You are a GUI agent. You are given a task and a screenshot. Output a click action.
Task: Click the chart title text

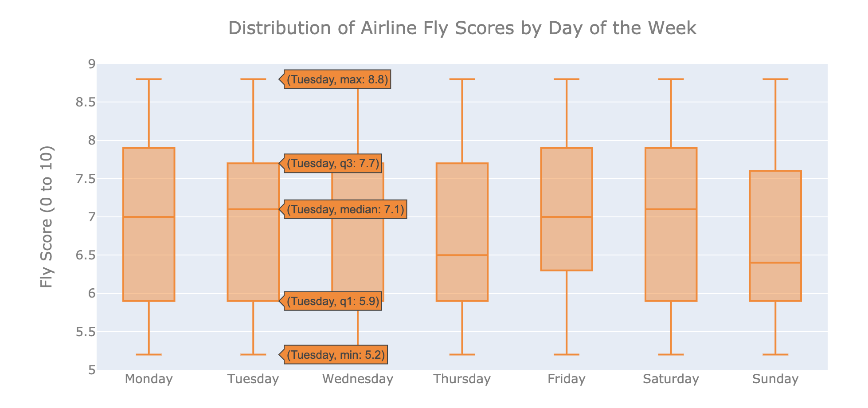tap(462, 28)
